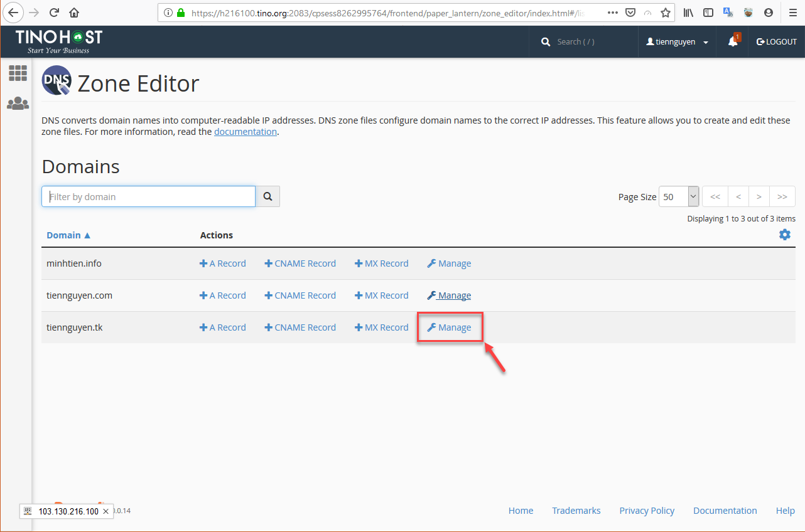Add A Record for tiennguyen.tk
The image size is (805, 532).
(x=223, y=327)
